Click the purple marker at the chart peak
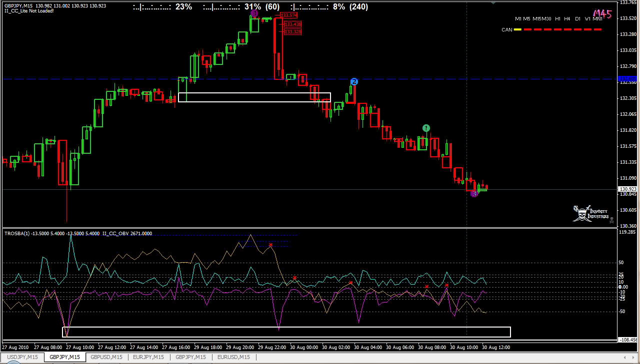The height and width of the screenshot is (364, 640). point(254,13)
